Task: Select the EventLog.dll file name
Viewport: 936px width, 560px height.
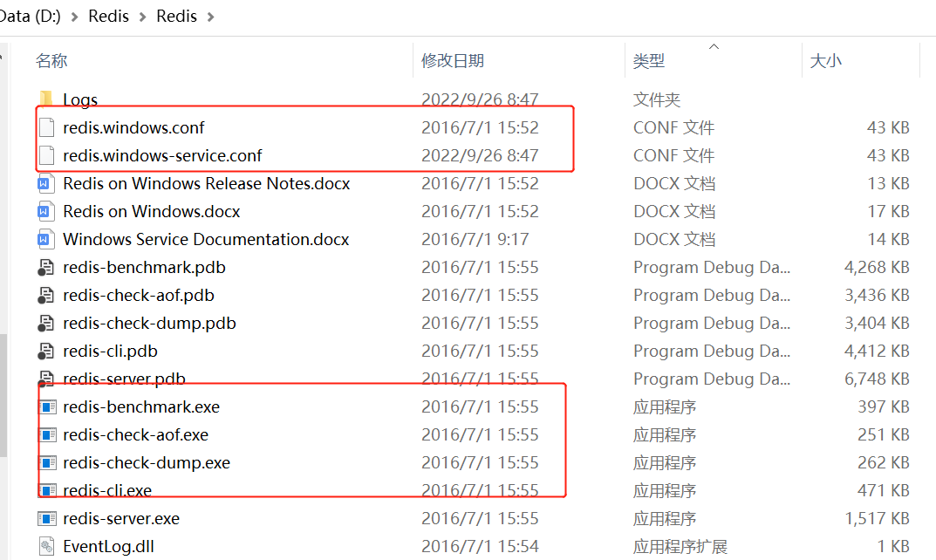Action: point(109,546)
